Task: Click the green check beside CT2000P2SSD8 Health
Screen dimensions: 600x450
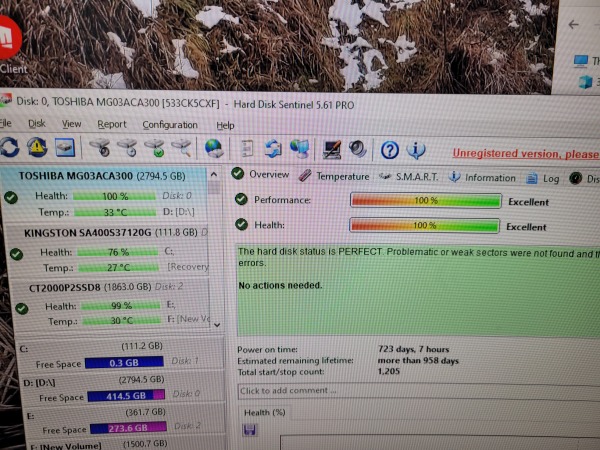Action: (21, 308)
